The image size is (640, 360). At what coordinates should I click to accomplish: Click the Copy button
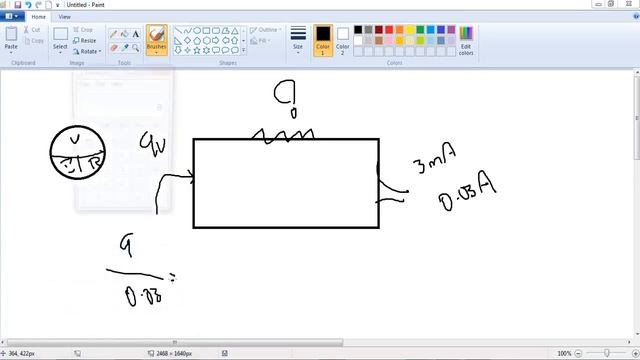coord(34,41)
